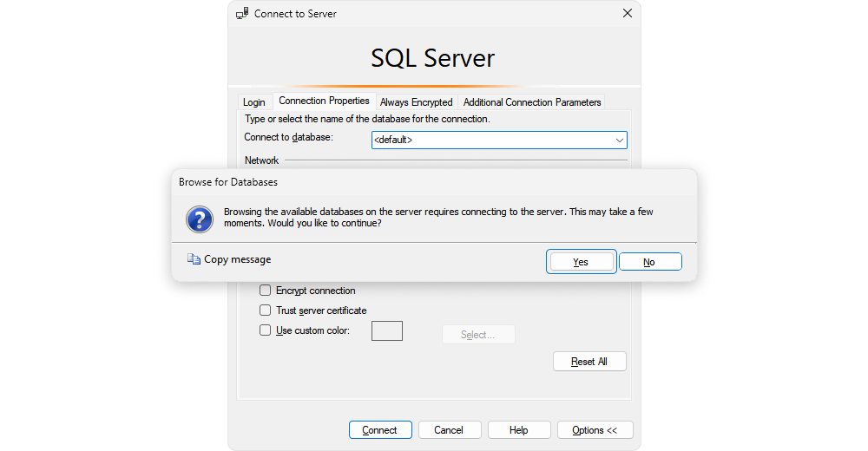Open Additional Connection Parameters tab
The image size is (868, 451).
pyautogui.click(x=532, y=102)
